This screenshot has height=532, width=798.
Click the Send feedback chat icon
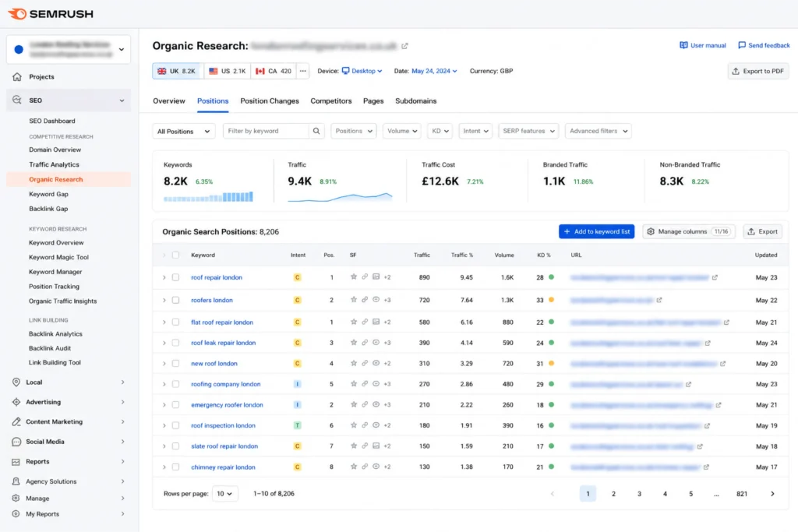(x=742, y=45)
